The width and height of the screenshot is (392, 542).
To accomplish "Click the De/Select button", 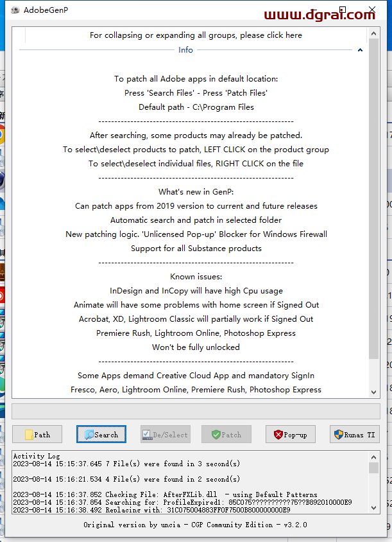I will point(166,434).
